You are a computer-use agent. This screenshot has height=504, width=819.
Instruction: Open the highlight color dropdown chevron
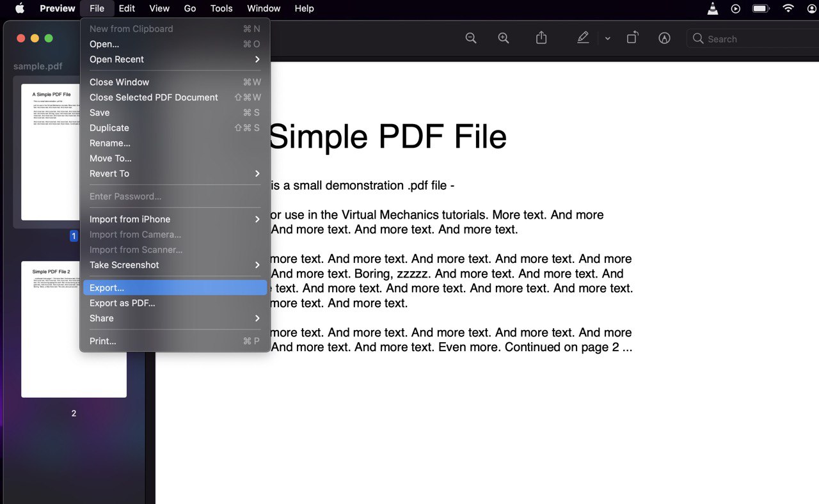607,38
